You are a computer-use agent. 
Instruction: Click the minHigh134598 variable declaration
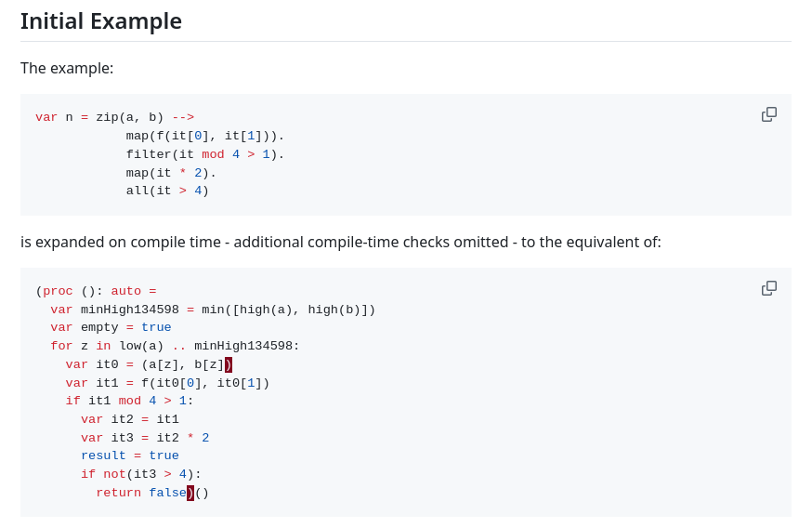coord(213,310)
